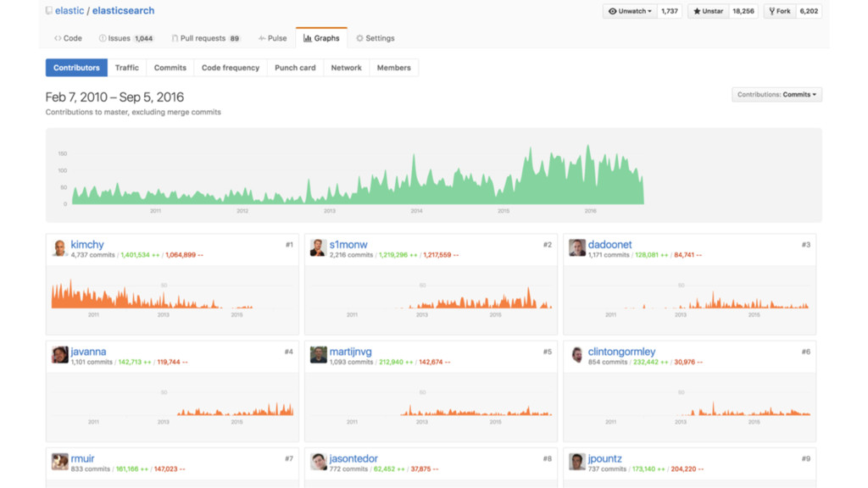
Task: Click dadoonet's 1,171 commits link
Action: point(609,255)
